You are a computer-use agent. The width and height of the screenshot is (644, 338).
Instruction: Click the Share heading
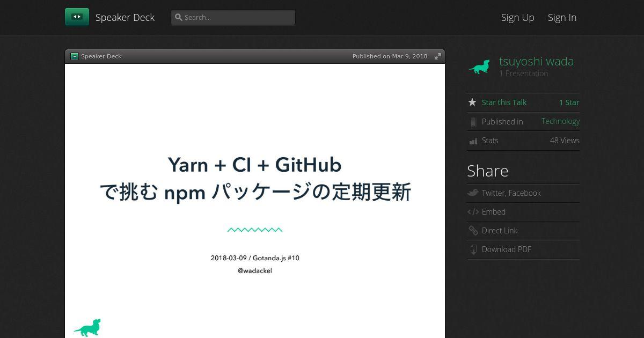[x=488, y=171]
